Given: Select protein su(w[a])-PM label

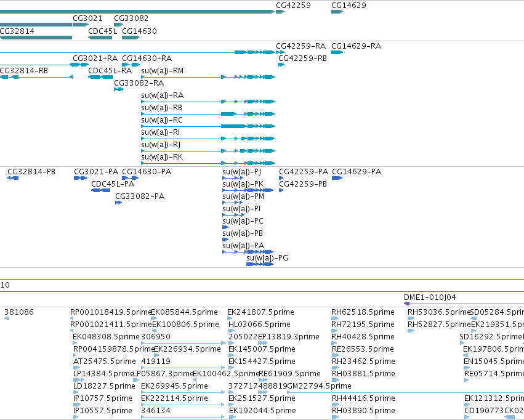Looking at the screenshot, I should pos(243,196).
